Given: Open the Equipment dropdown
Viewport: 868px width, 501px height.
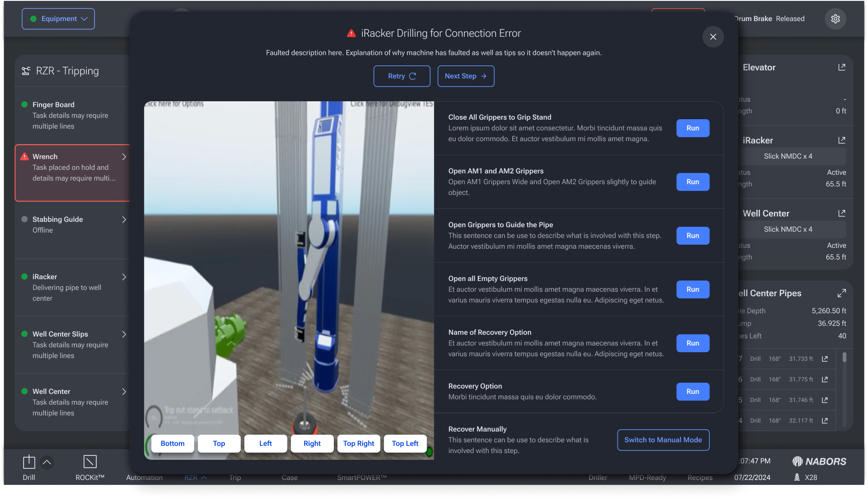Looking at the screenshot, I should coord(58,19).
